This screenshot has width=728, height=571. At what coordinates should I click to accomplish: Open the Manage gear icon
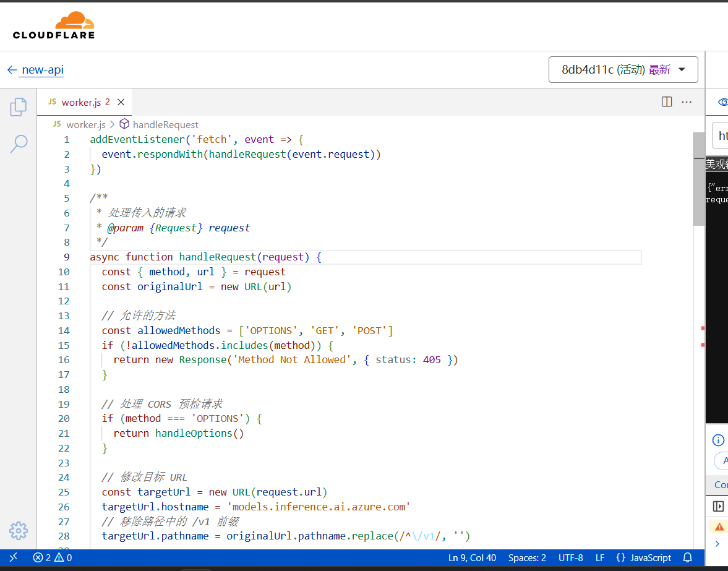point(19,531)
